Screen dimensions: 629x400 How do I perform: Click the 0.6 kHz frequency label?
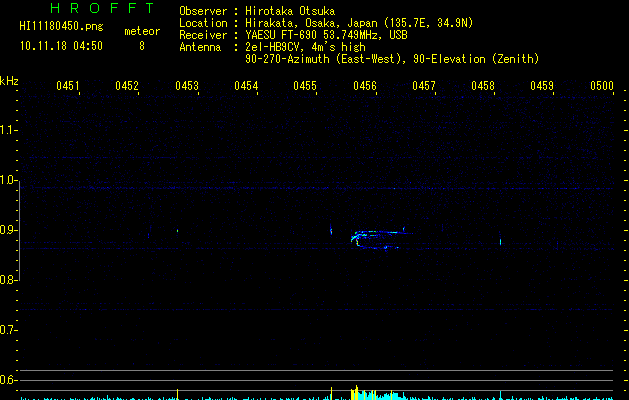point(8,380)
